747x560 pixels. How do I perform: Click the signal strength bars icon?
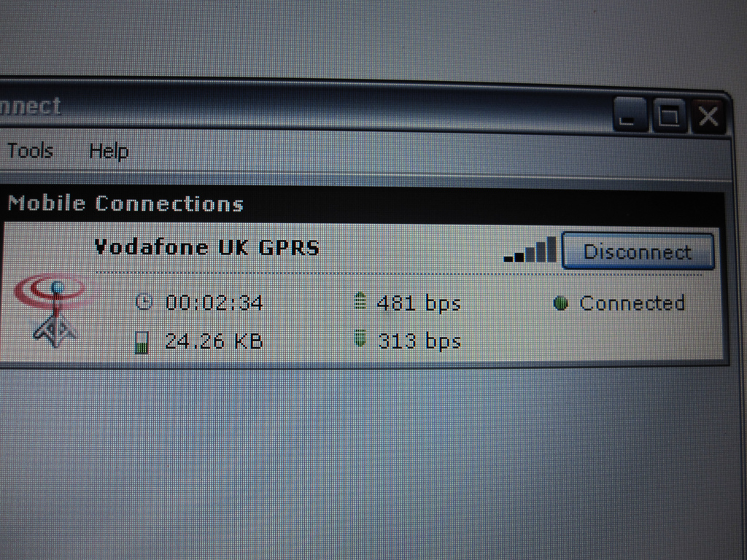click(x=530, y=249)
